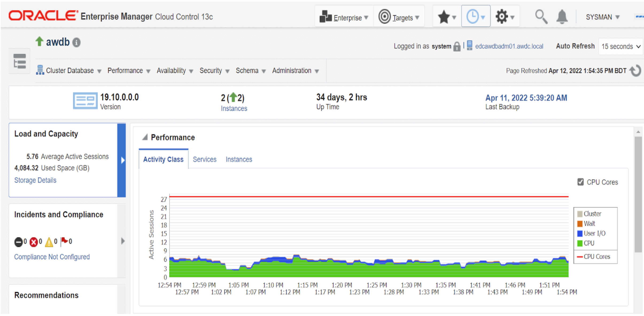Expand the Incidents and Compliance arrow
Viewport: 644px width, 316px height.
coord(122,241)
